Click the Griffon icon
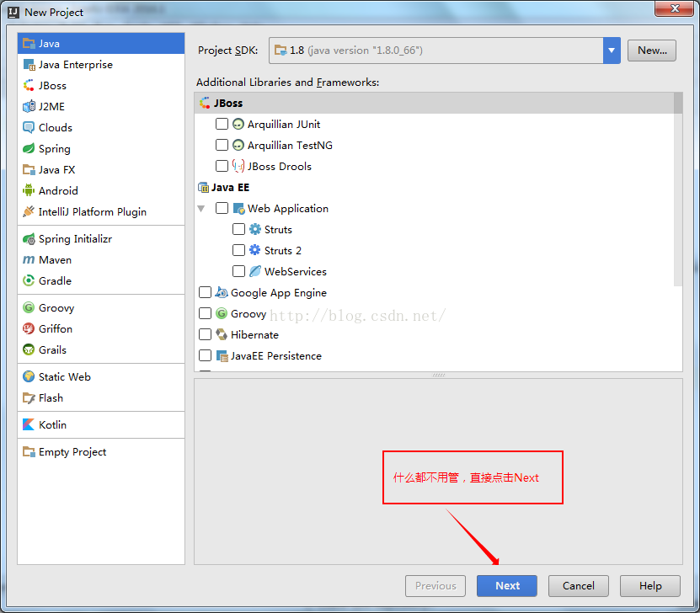 (29, 328)
